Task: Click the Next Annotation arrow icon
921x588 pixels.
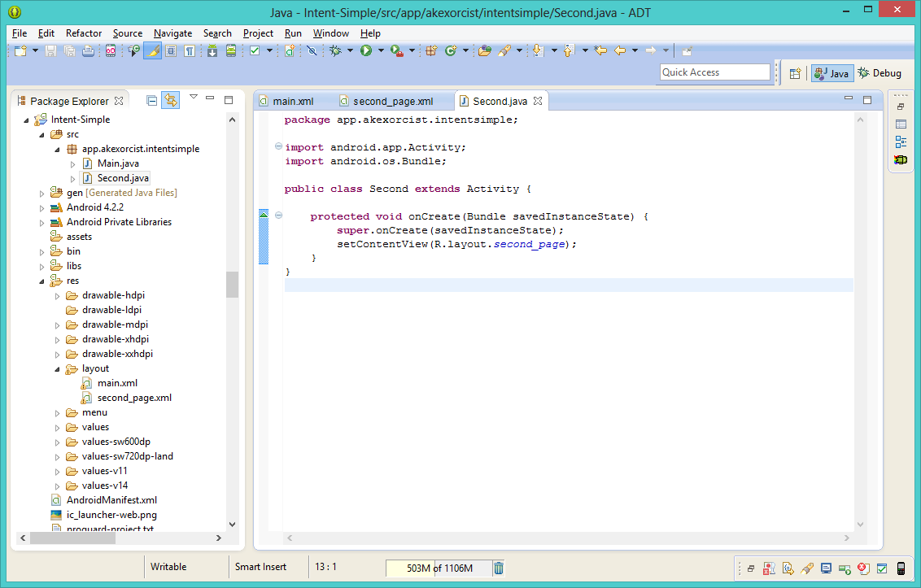Action: point(538,50)
